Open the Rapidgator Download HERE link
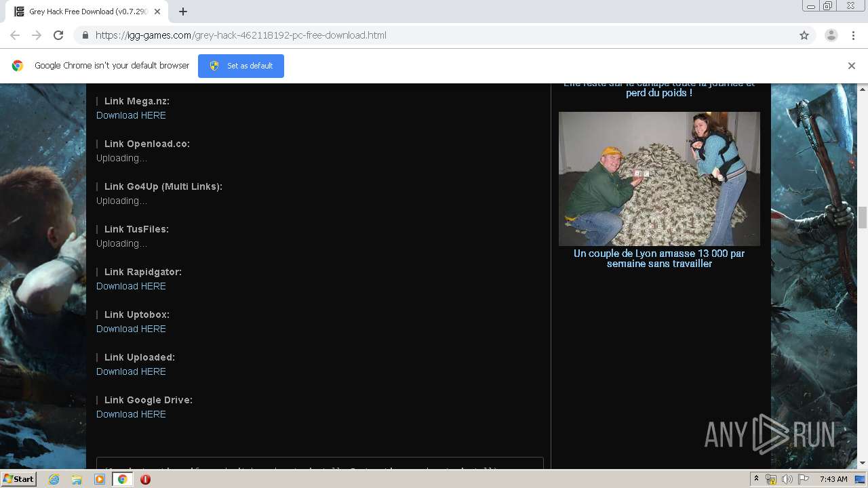Viewport: 868px width, 488px height. (131, 286)
